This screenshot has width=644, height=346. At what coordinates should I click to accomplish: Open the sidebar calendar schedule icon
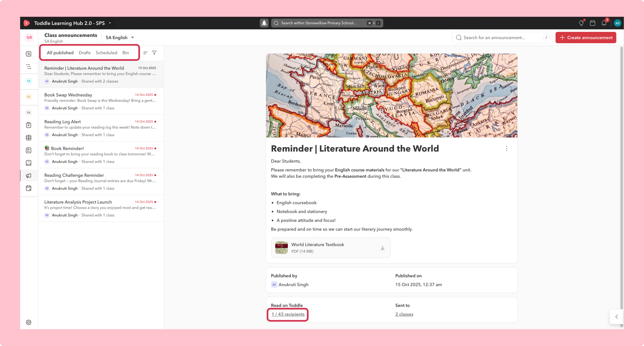tap(29, 188)
